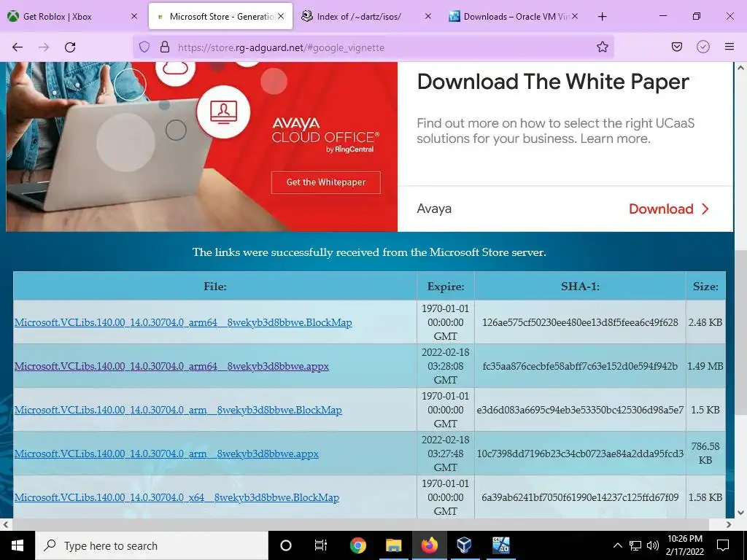
Task: Open the Firefox application menu
Action: tap(729, 47)
